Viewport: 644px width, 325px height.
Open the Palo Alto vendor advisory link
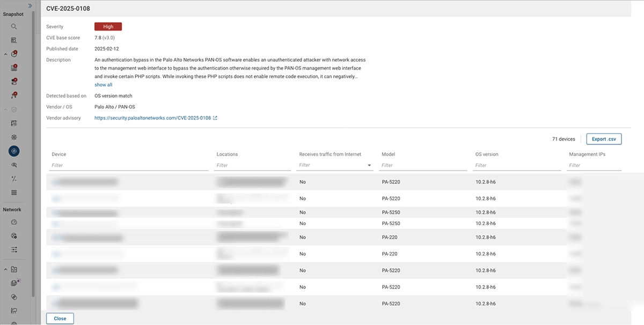coord(152,118)
